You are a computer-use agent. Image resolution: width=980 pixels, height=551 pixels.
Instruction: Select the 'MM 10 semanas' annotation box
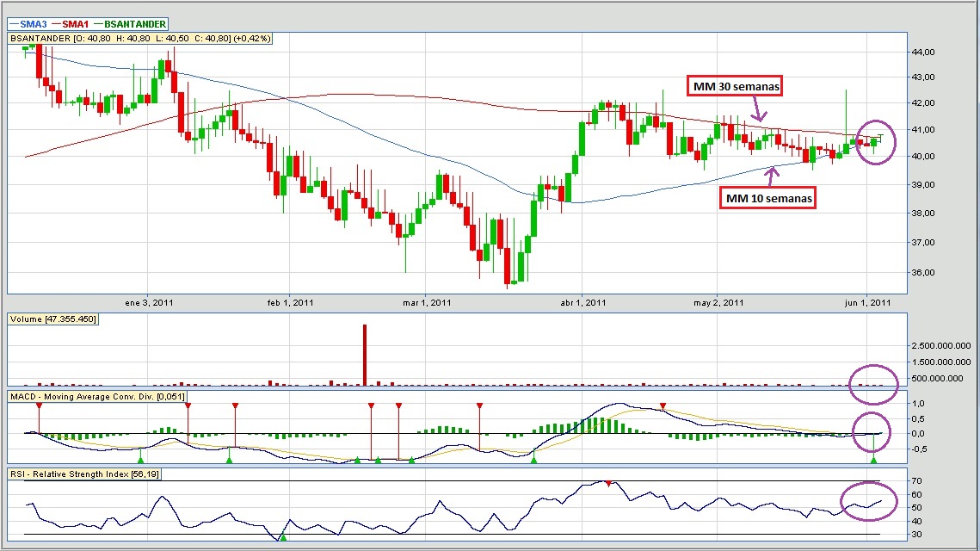coord(768,198)
